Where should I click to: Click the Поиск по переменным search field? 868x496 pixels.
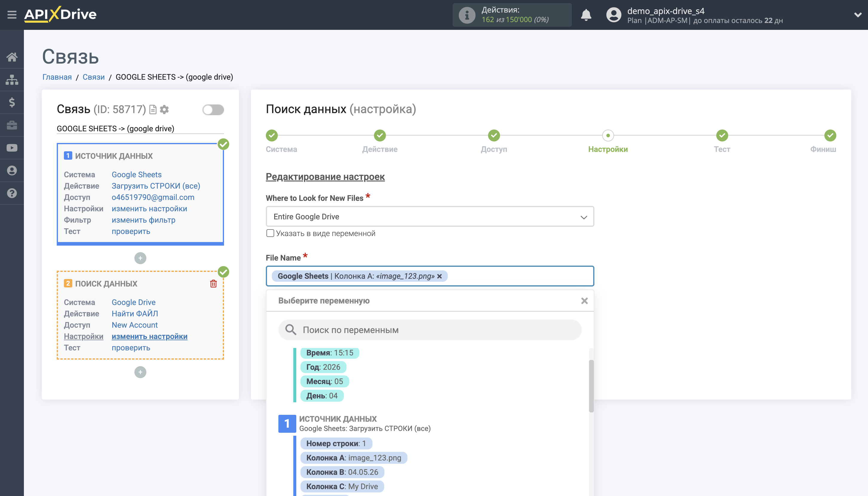tap(430, 330)
